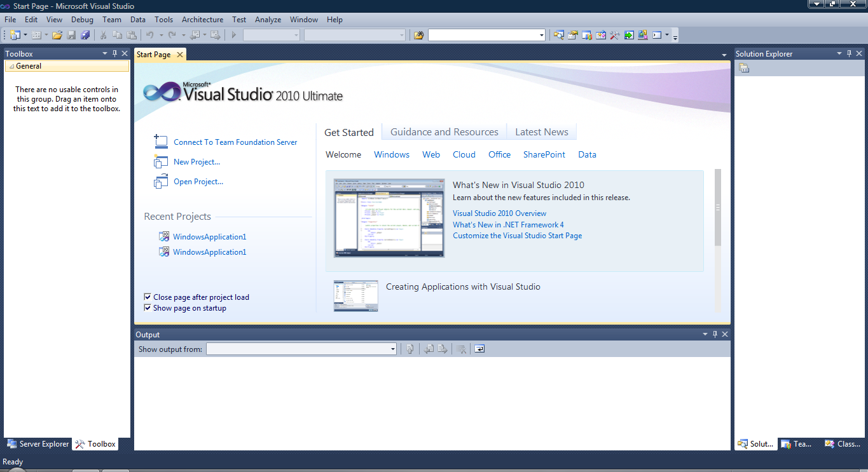Click the Save All toolbar icon
Image resolution: width=868 pixels, height=472 pixels.
coord(85,35)
